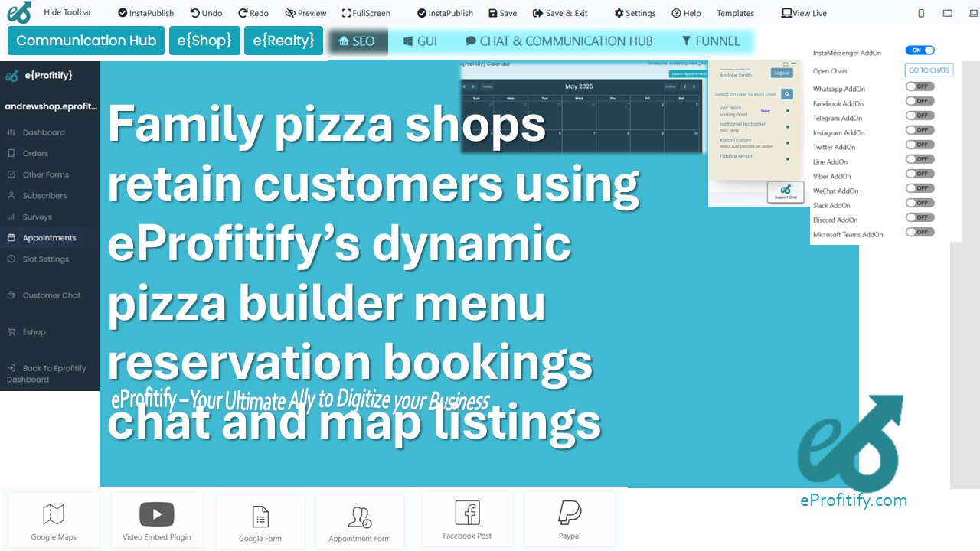Select Appointments in the sidebar

point(50,238)
